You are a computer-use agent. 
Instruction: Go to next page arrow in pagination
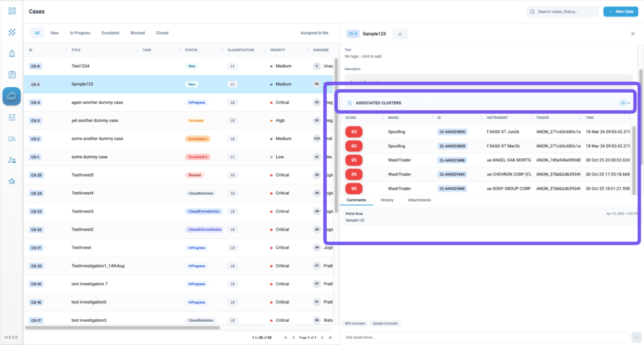click(322, 337)
